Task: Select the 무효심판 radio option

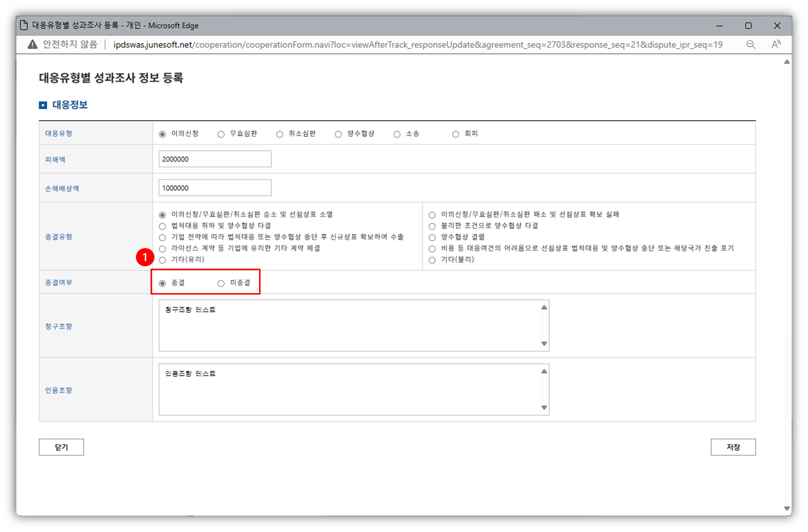Action: [221, 134]
